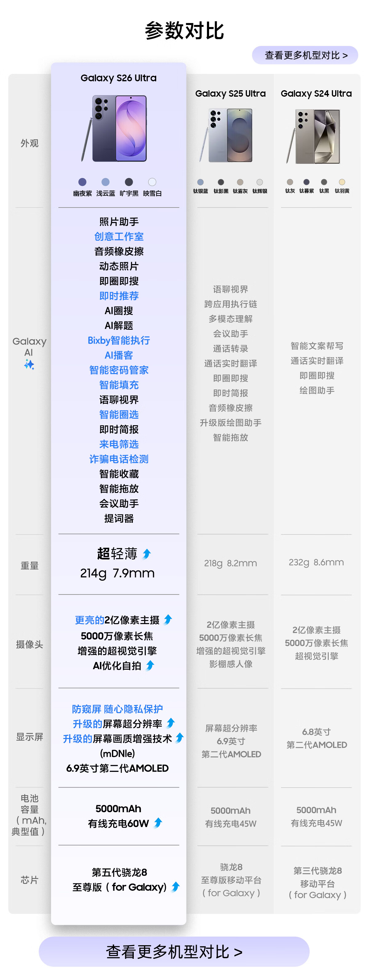369x980 pixels.
Task: Click the 参数对比 page heading
Action: [x=184, y=31]
